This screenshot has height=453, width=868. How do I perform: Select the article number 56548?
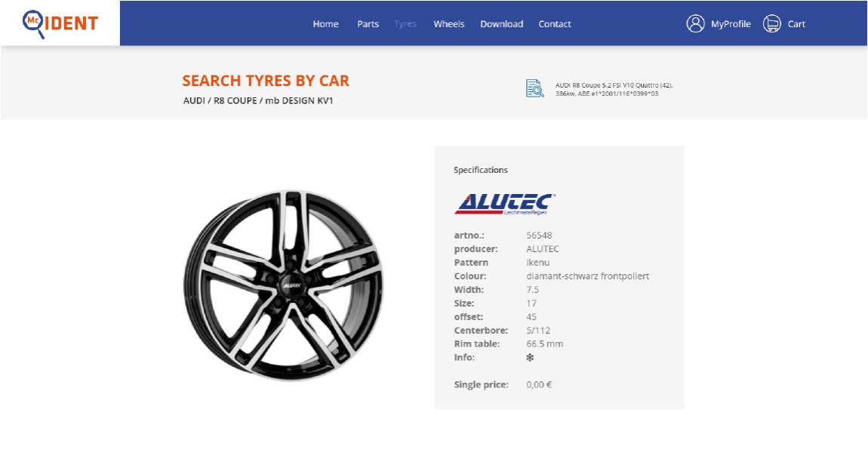click(539, 236)
